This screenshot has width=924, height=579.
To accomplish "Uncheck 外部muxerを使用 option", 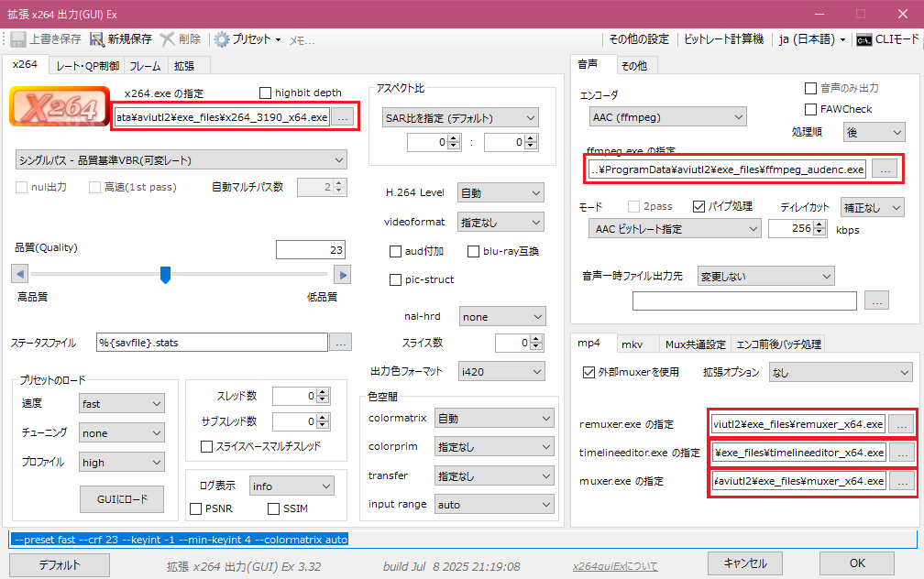I will tap(589, 372).
